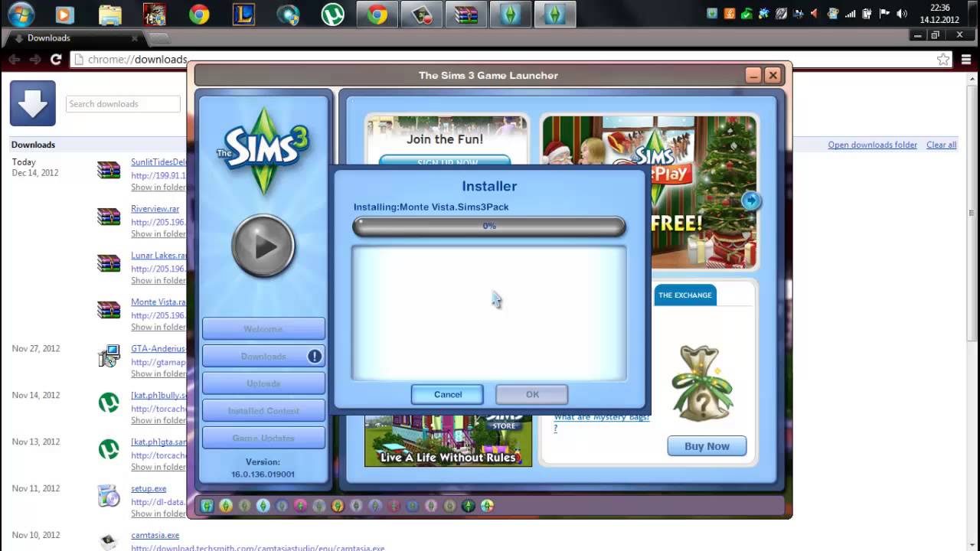Reload the Chrome downloads page
Image resolution: width=980 pixels, height=551 pixels.
(x=56, y=59)
